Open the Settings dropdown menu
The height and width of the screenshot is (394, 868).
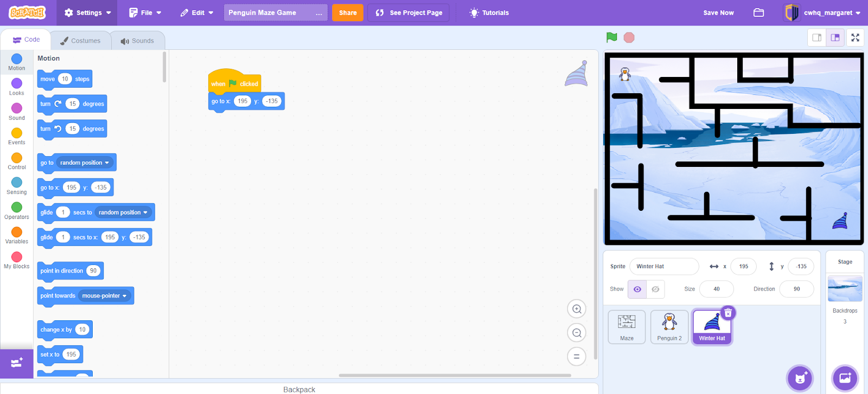point(87,12)
